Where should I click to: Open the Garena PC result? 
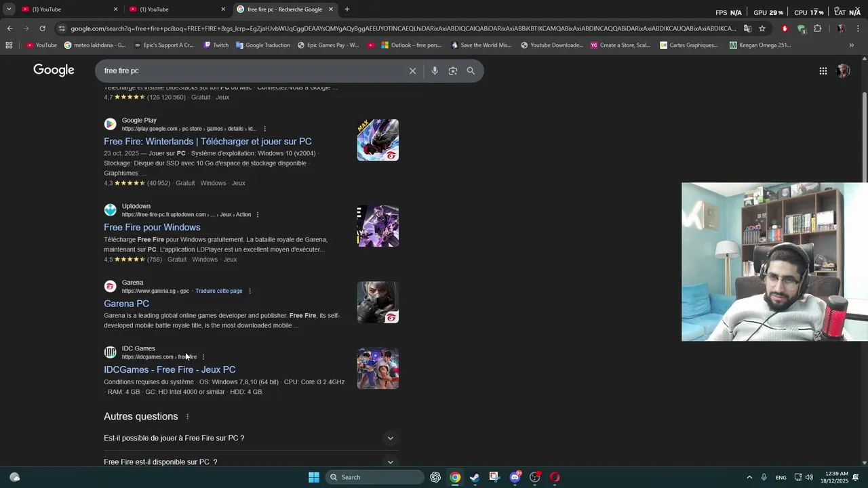tap(126, 304)
